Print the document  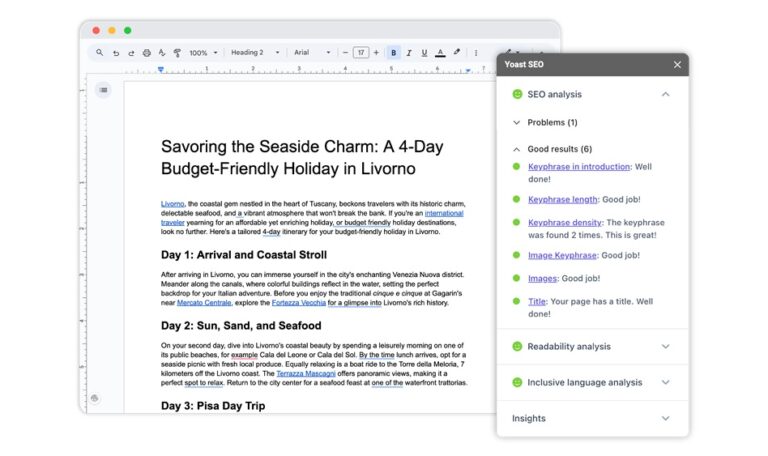[x=146, y=53]
